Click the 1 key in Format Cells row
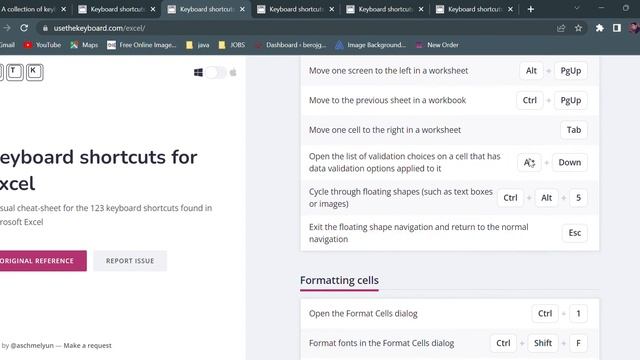640x360 pixels. 578,314
